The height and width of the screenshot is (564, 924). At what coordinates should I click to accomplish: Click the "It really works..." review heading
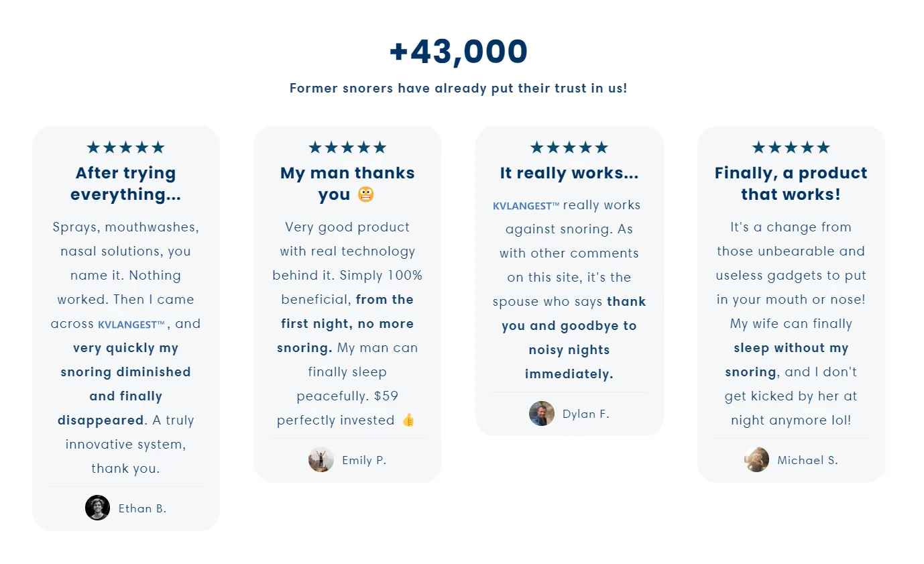[569, 173]
